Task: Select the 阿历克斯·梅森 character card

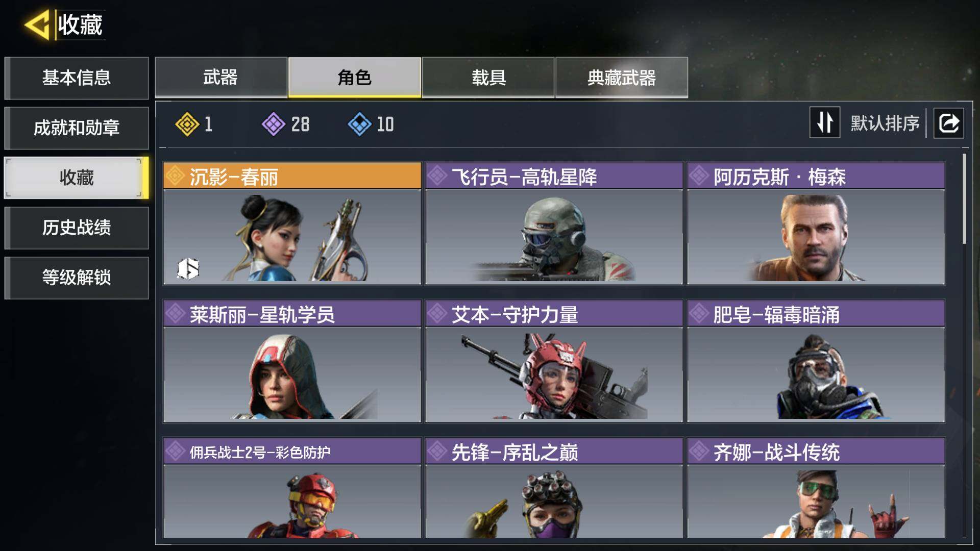Action: pyautogui.click(x=816, y=223)
